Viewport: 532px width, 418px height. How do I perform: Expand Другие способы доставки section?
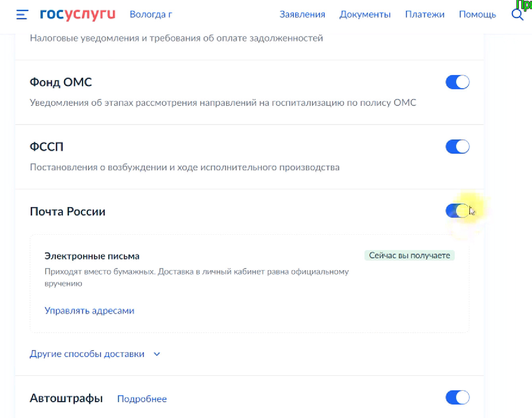[87, 354]
